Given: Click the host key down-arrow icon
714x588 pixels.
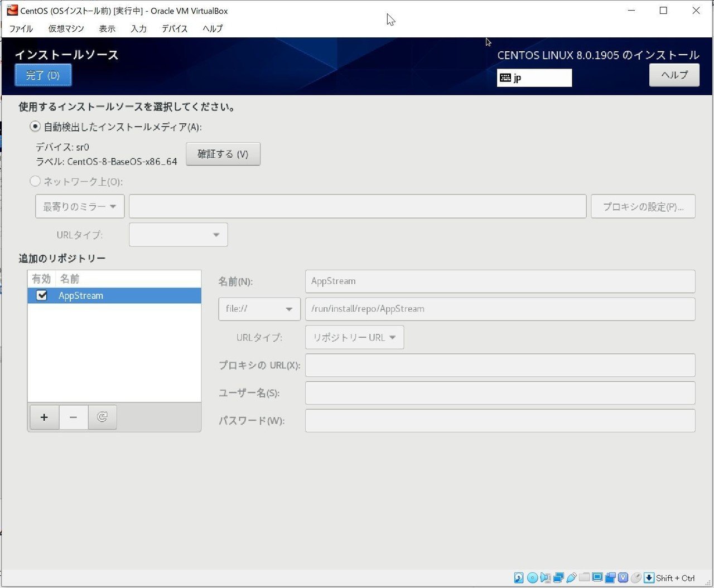Looking at the screenshot, I should point(649,577).
